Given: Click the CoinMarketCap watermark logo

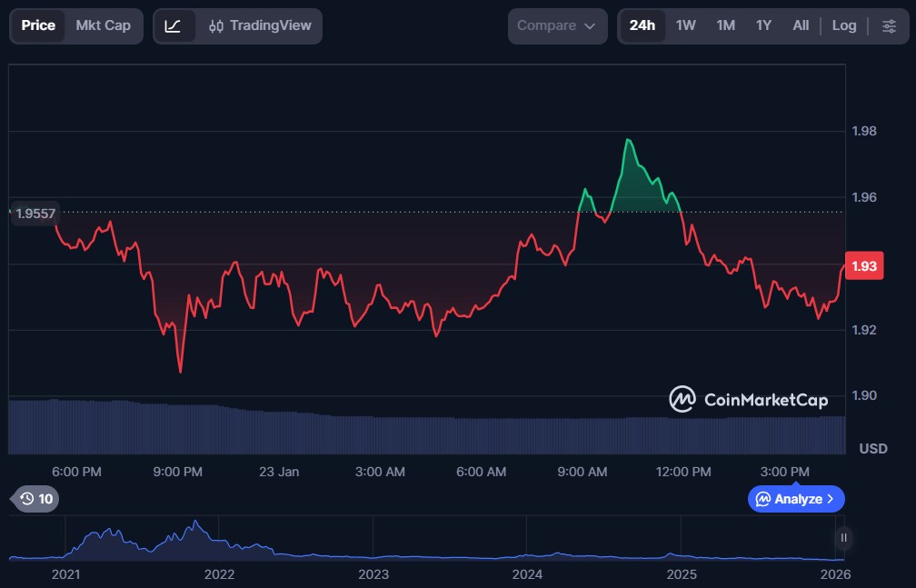Looking at the screenshot, I should click(x=749, y=400).
